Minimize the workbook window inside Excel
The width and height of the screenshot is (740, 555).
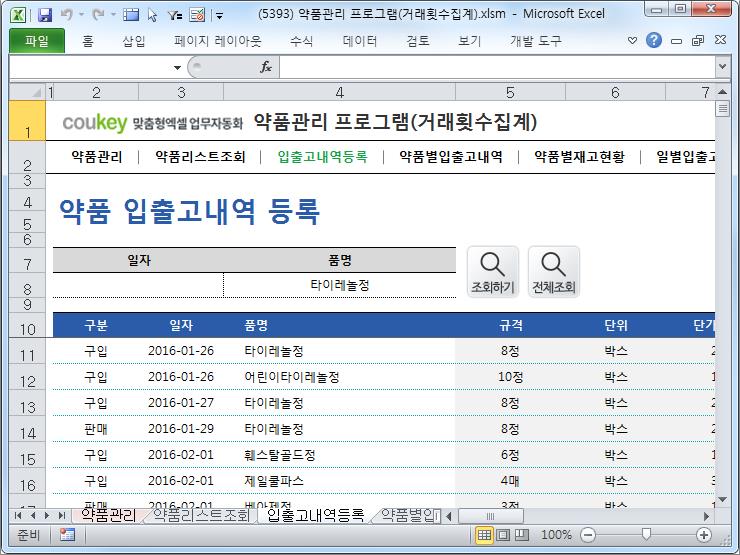click(x=676, y=42)
